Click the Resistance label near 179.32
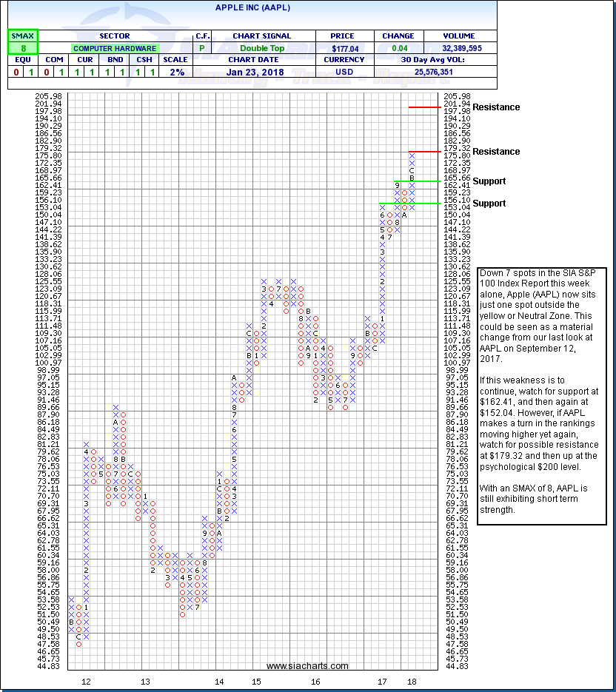The image size is (616, 692). click(496, 152)
